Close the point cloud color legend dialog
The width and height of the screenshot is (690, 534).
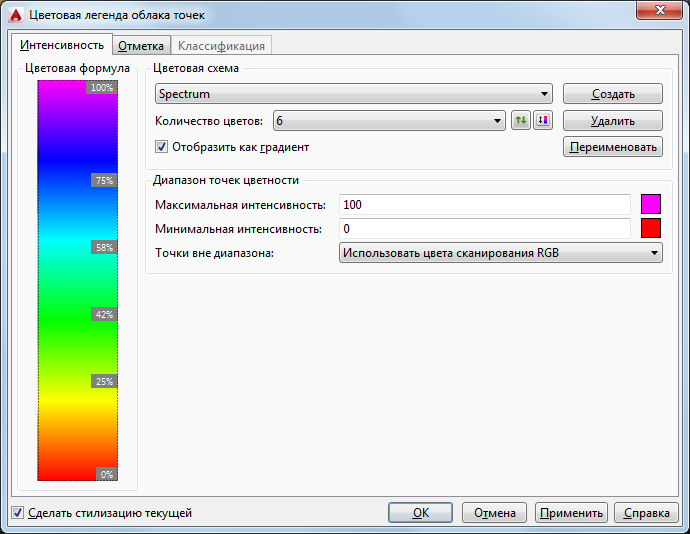(659, 10)
